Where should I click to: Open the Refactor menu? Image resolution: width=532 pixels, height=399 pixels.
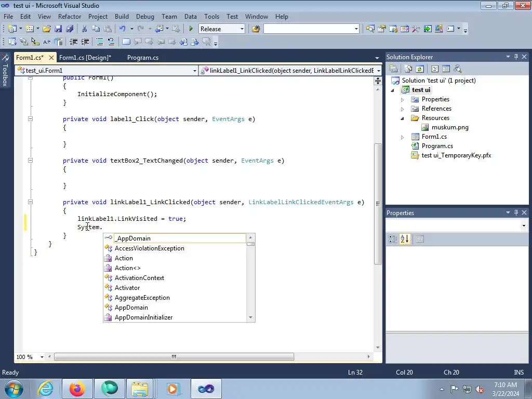coord(70,16)
